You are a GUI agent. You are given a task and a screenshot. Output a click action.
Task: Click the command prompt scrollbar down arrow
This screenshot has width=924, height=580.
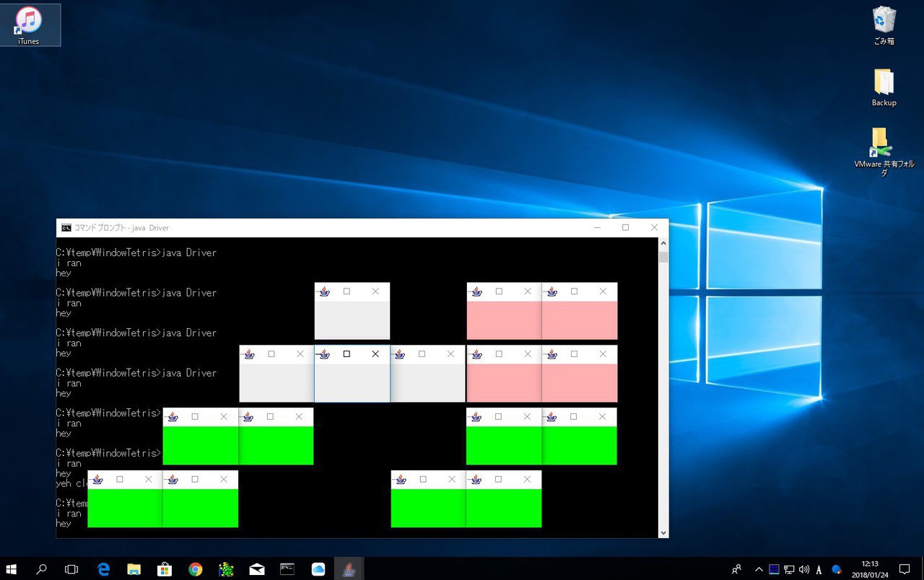click(x=663, y=532)
